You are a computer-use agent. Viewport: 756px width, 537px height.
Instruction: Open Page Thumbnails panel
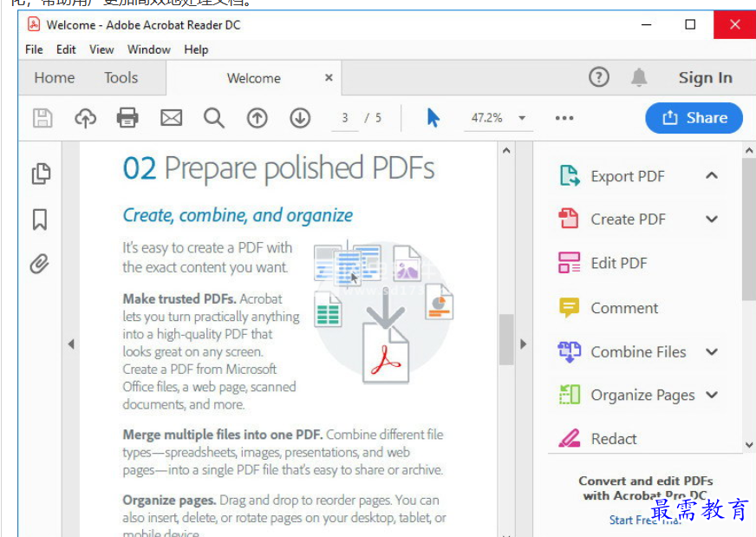[41, 174]
